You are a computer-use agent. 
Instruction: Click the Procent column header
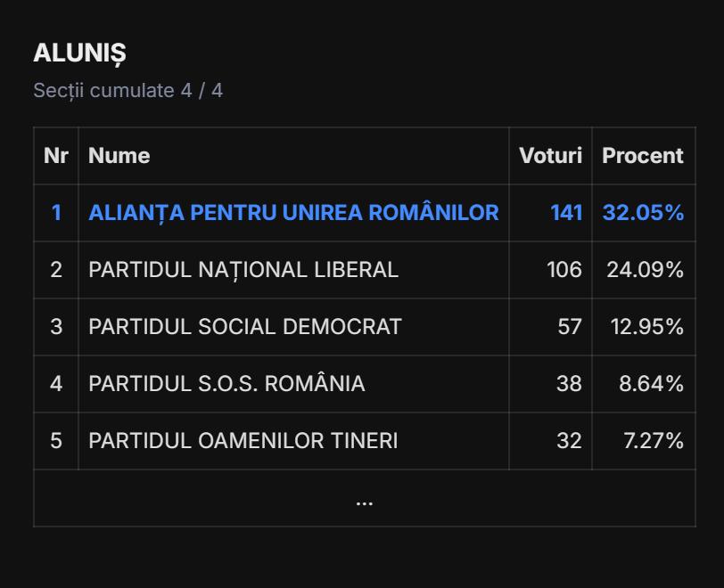643,156
